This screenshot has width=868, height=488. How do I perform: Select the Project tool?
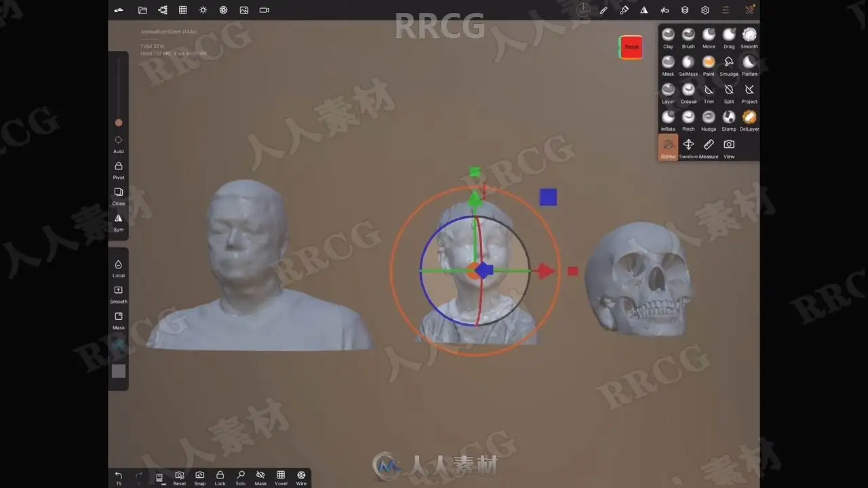tap(749, 94)
